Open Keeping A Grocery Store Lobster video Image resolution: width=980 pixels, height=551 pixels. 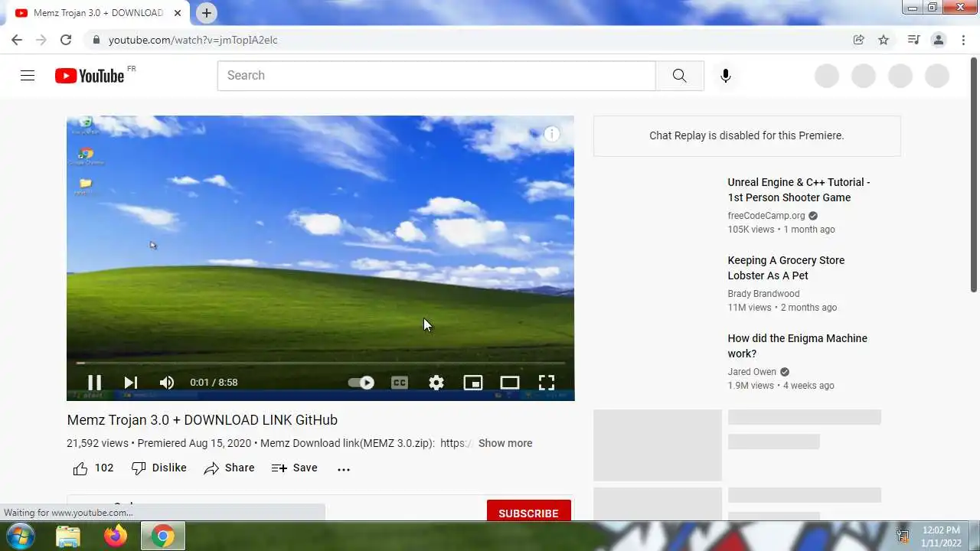(786, 268)
